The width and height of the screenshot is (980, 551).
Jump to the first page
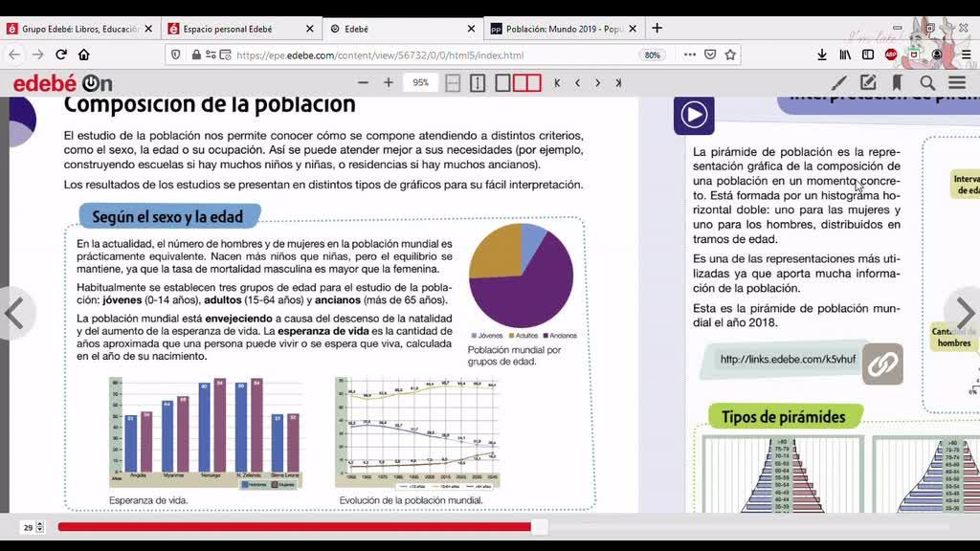[x=557, y=83]
